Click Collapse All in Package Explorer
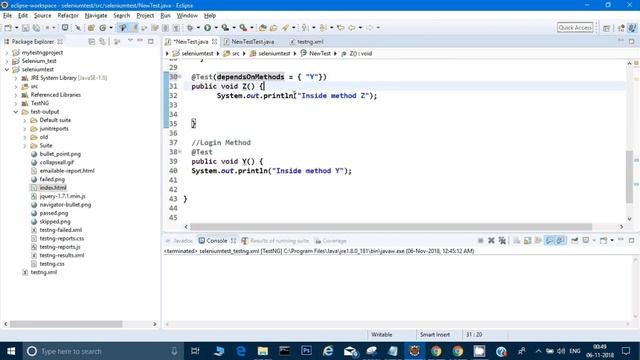The height and width of the screenshot is (360, 640). coord(92,42)
